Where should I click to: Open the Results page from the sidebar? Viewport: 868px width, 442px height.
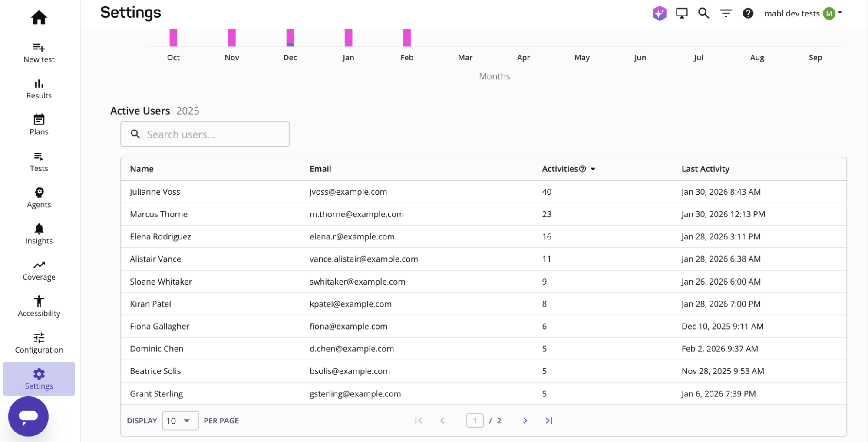39,88
